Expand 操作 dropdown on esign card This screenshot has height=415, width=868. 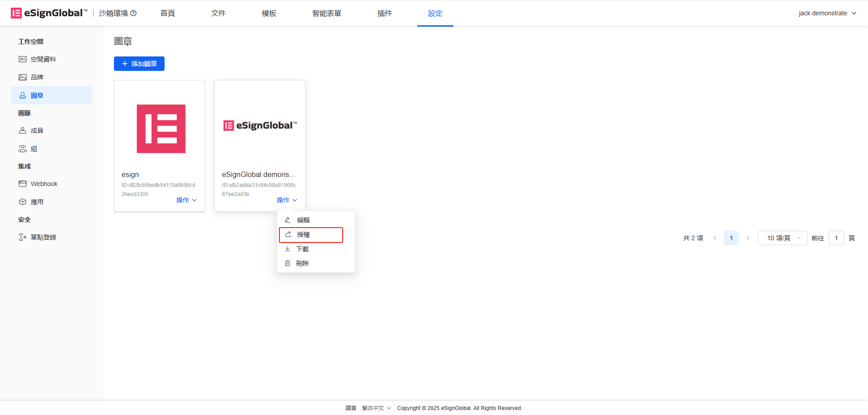pyautogui.click(x=186, y=200)
